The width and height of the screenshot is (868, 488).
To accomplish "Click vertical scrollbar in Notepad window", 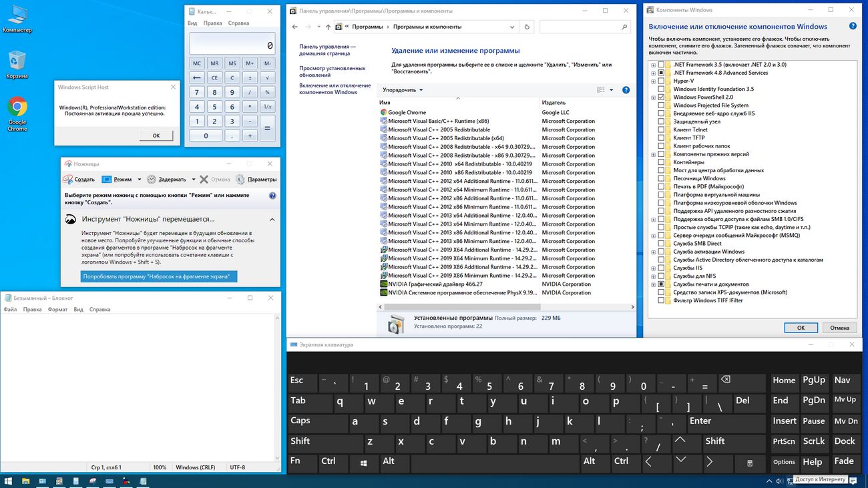I will pyautogui.click(x=277, y=388).
